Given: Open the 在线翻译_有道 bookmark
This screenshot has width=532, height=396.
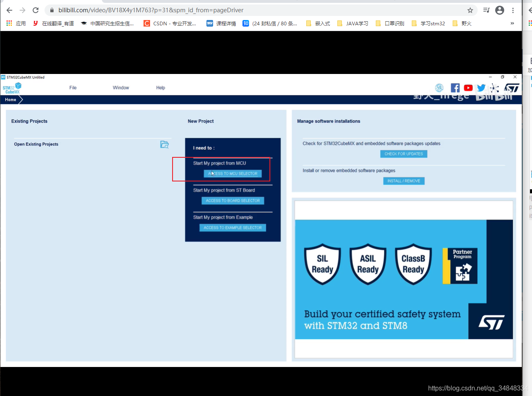Looking at the screenshot, I should point(54,23).
